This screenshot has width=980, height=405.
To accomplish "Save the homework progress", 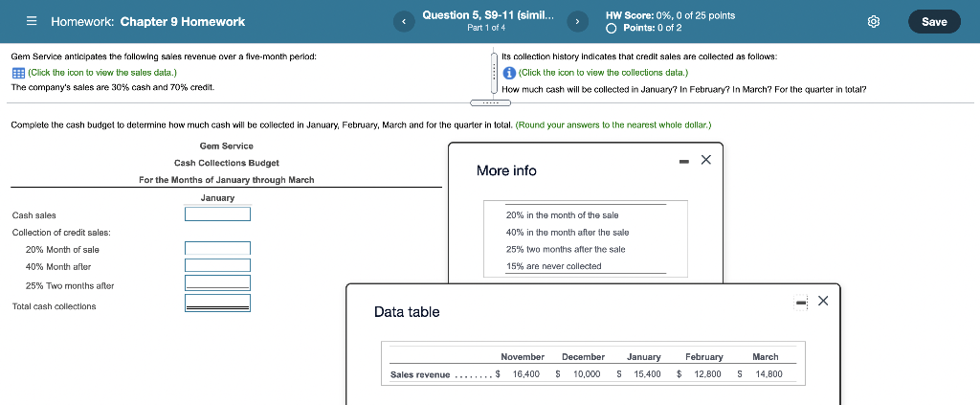I will 934,21.
